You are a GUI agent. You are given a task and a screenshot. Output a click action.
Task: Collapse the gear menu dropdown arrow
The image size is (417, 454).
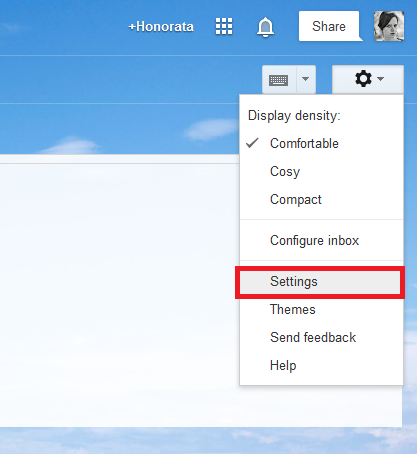[x=381, y=79]
